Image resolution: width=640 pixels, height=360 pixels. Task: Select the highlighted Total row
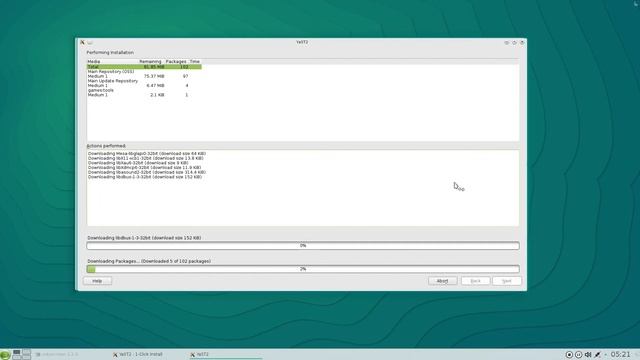coord(144,67)
